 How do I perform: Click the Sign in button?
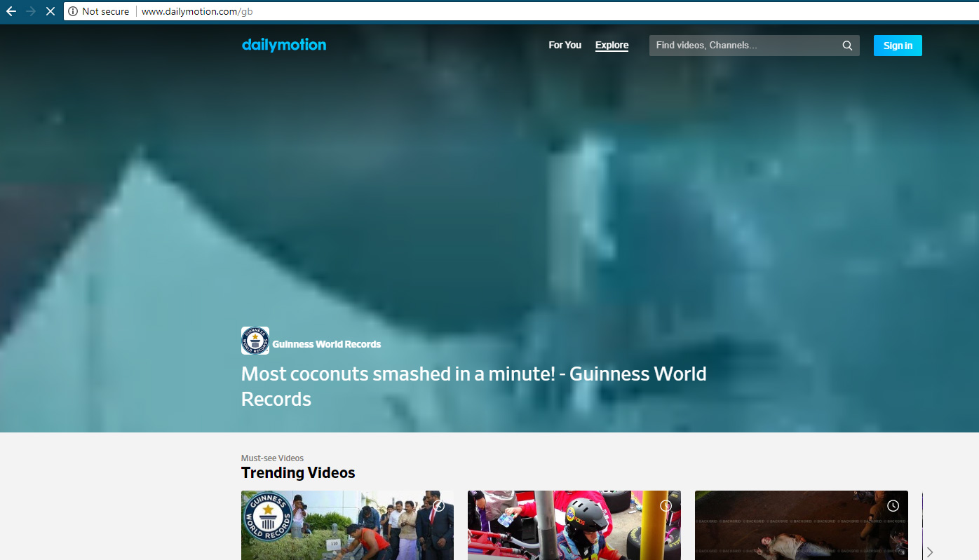click(898, 46)
